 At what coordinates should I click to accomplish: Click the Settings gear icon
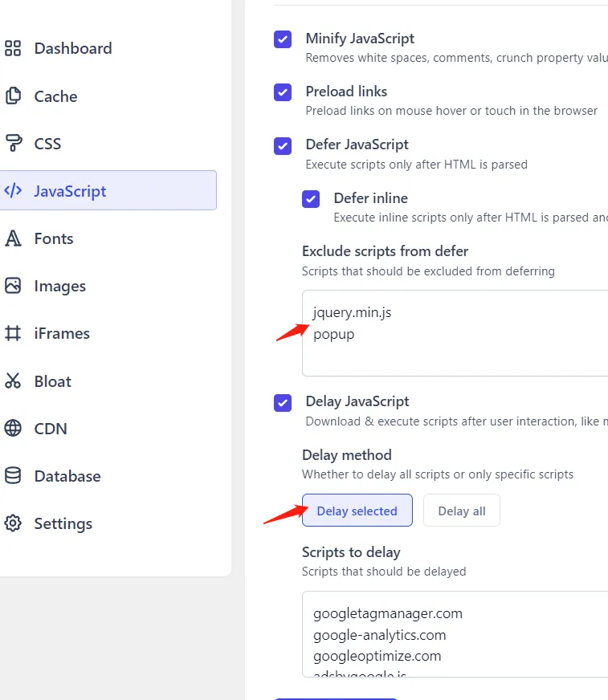[x=13, y=523]
